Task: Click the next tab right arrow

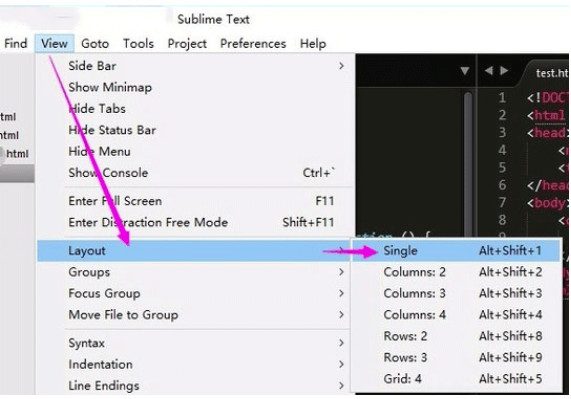Action: (504, 71)
